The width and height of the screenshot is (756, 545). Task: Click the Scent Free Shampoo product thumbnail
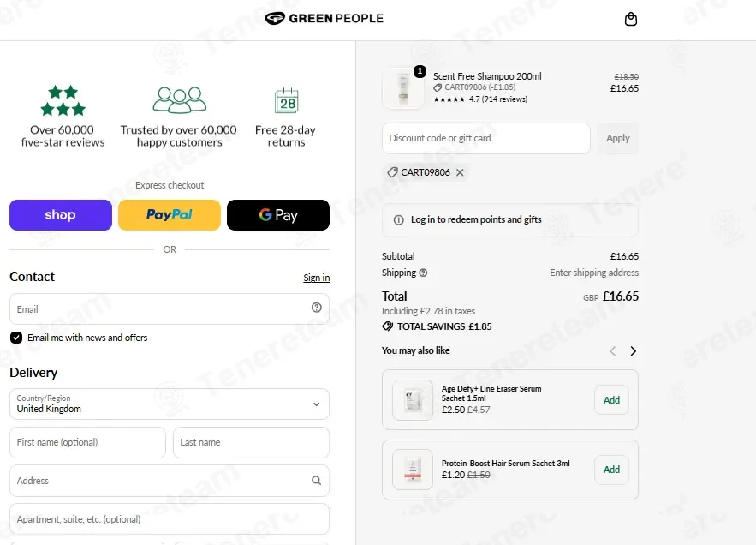403,88
